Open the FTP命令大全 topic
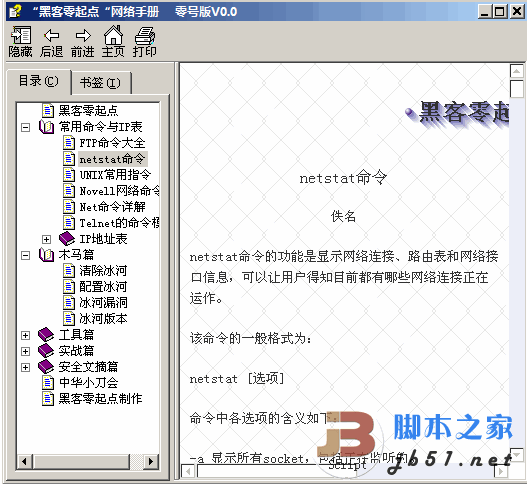The image size is (527, 484). [x=112, y=143]
